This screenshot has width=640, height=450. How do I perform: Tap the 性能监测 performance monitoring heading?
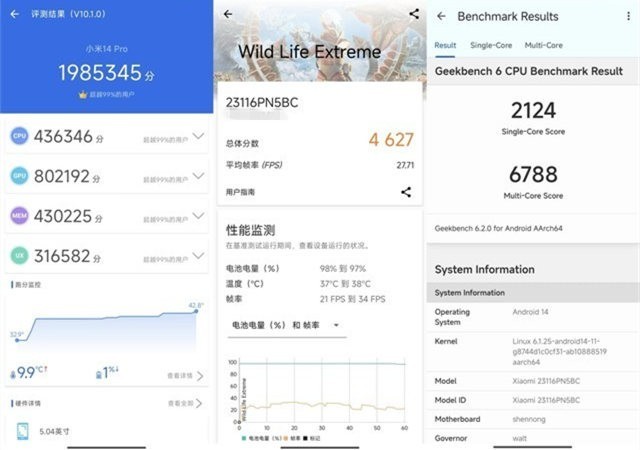pos(250,230)
